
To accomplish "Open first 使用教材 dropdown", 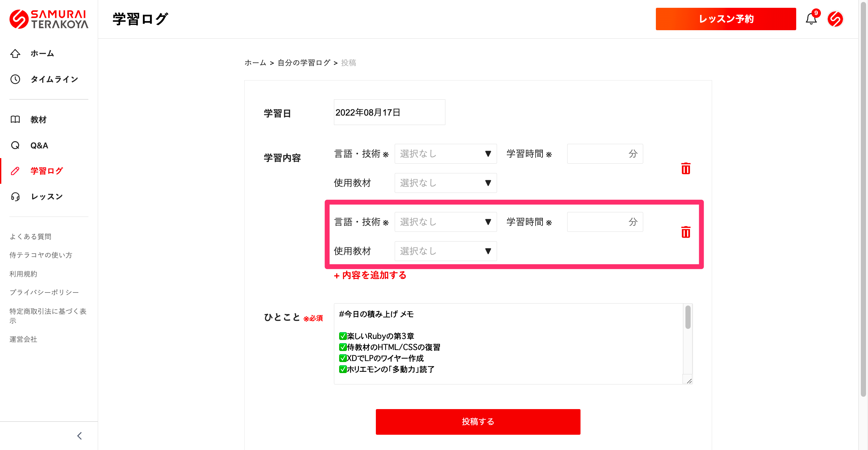I will (445, 183).
